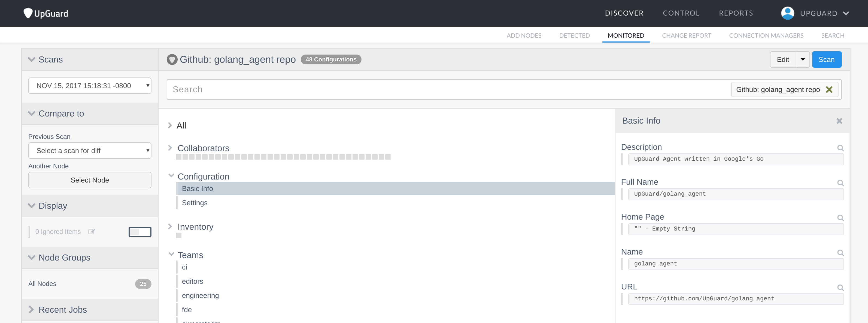Switch to the ADD NODES tab
Image resolution: width=868 pixels, height=323 pixels.
(524, 35)
